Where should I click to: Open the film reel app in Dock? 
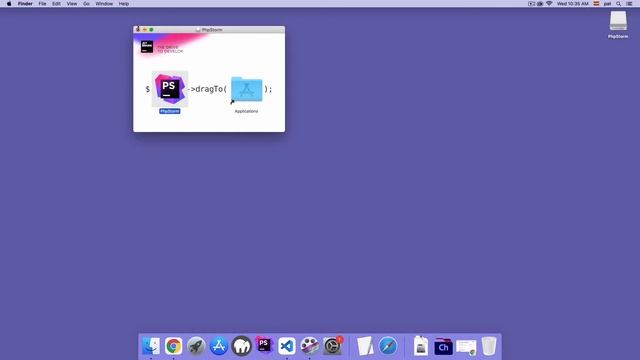(x=309, y=346)
